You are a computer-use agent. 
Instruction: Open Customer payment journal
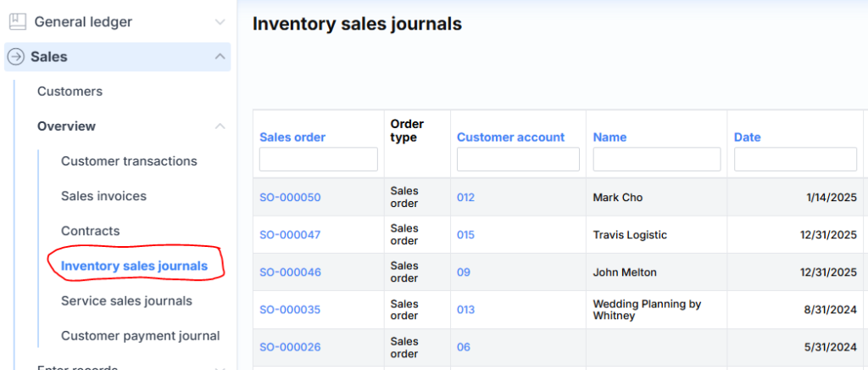tap(140, 336)
